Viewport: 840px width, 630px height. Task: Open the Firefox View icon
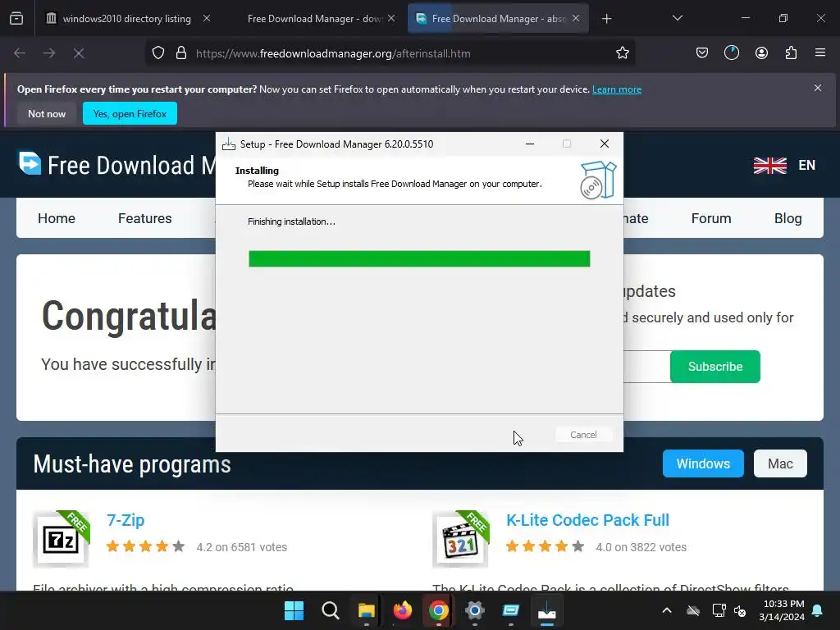pos(16,19)
